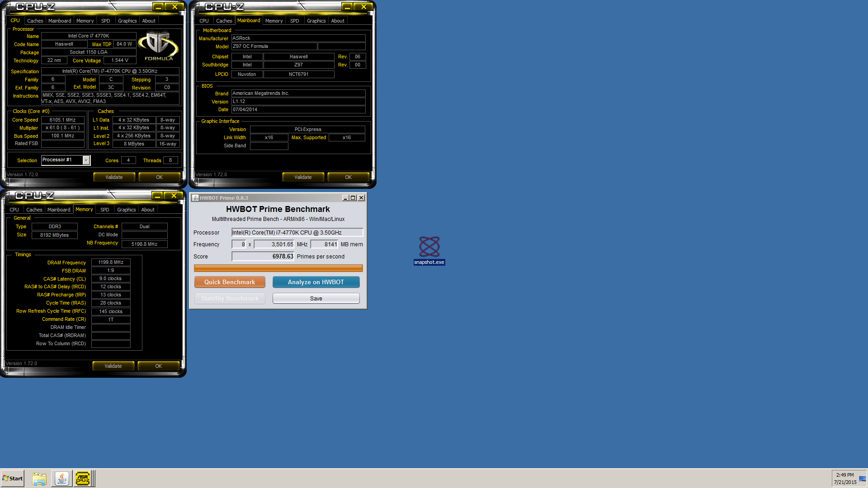This screenshot has width=868, height=488.
Task: Click the 5198.8 MHz NB frequency value
Action: 145,244
